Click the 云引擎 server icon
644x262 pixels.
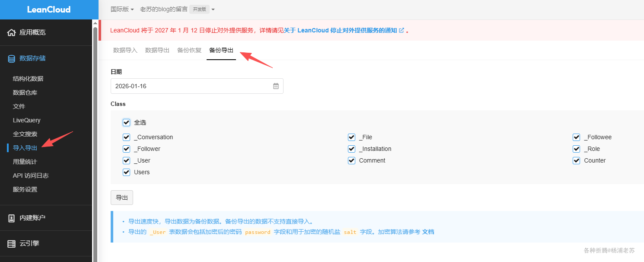tap(12, 243)
